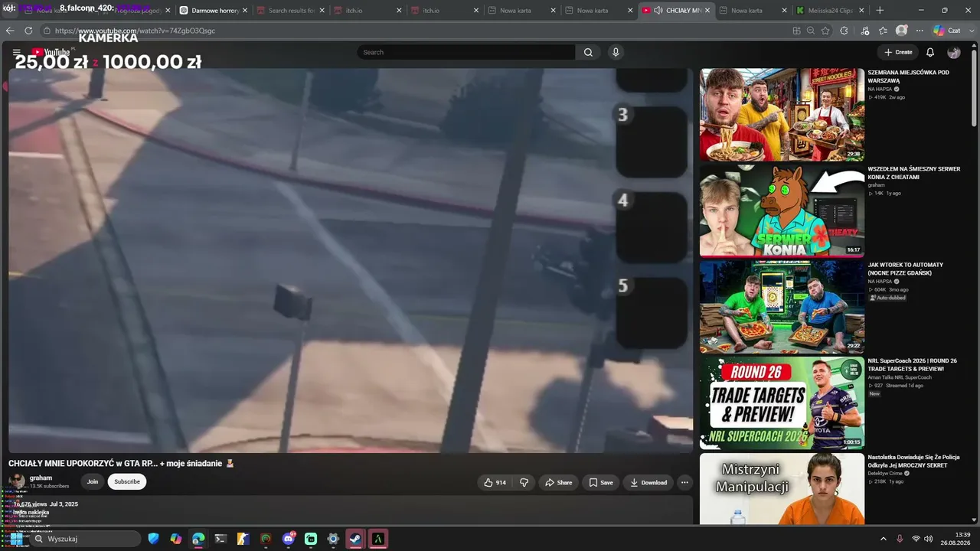
Task: Close the Meisska24 Clips tab
Action: pyautogui.click(x=861, y=11)
